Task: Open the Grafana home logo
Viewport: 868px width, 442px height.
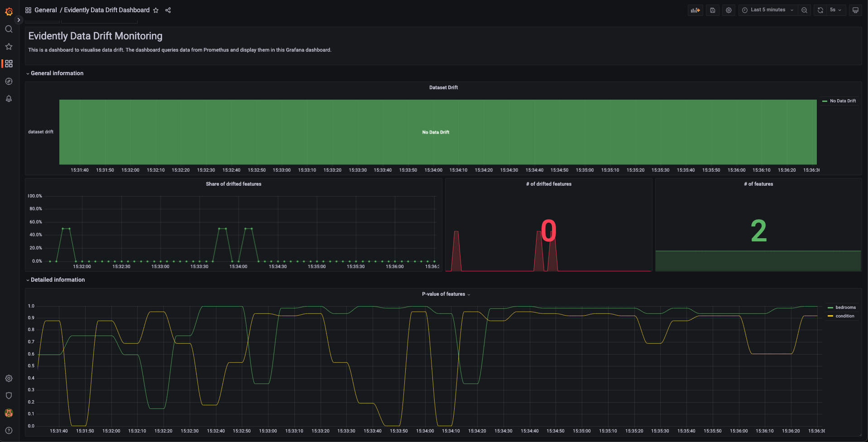Action: coord(9,11)
